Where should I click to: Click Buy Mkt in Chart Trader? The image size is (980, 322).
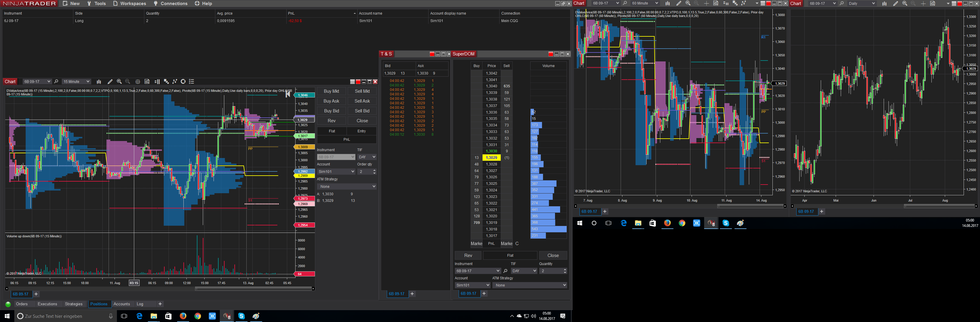click(x=331, y=91)
